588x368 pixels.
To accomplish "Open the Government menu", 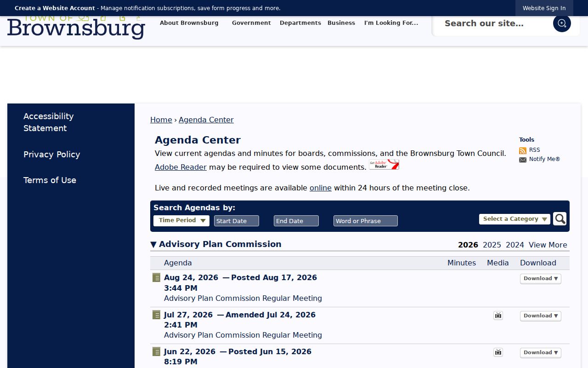I will point(251,23).
